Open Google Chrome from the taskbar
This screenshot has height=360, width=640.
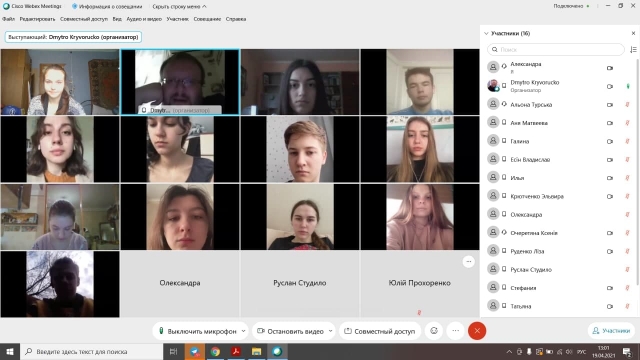point(215,351)
